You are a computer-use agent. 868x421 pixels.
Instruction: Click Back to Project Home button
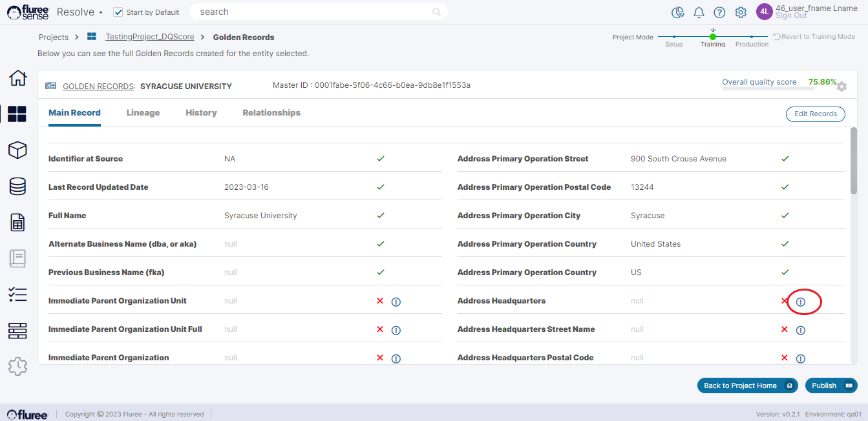coord(747,385)
